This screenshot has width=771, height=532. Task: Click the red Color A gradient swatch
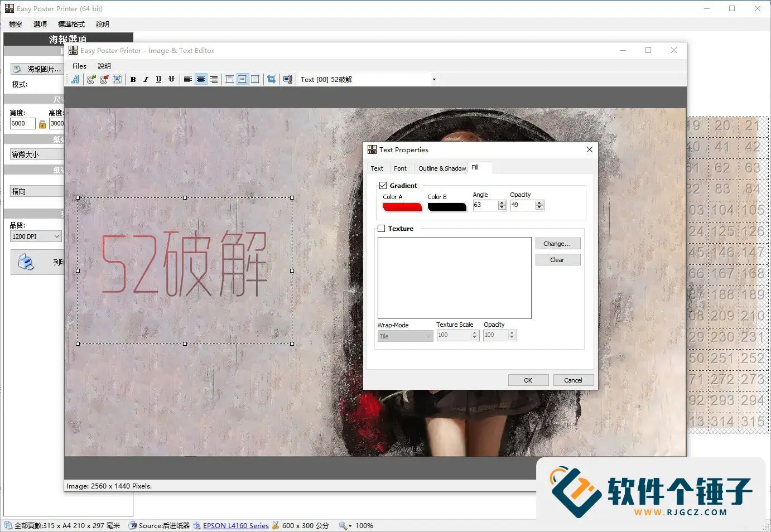point(402,207)
